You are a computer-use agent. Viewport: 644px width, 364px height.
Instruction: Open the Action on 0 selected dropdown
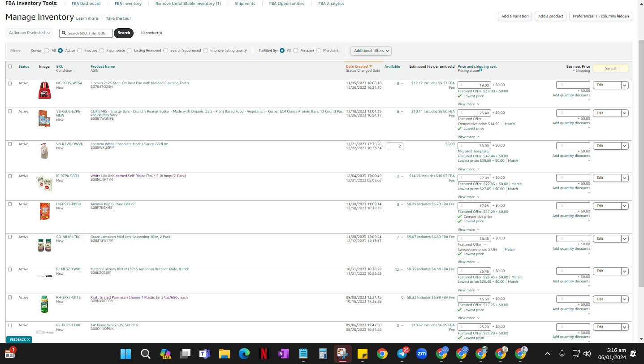(29, 33)
